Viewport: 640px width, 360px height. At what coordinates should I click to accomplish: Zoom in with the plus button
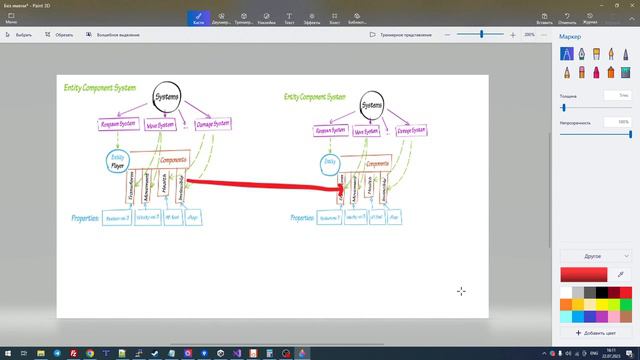click(x=513, y=35)
